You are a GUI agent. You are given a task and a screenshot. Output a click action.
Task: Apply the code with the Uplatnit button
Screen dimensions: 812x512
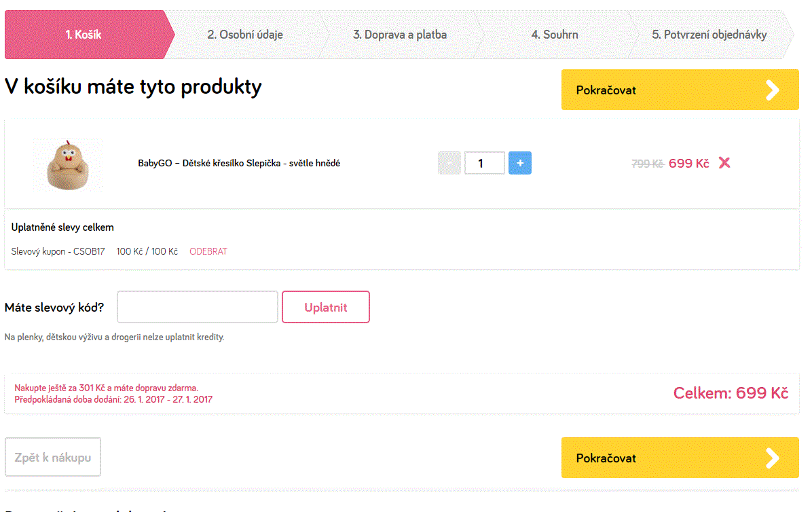326,307
